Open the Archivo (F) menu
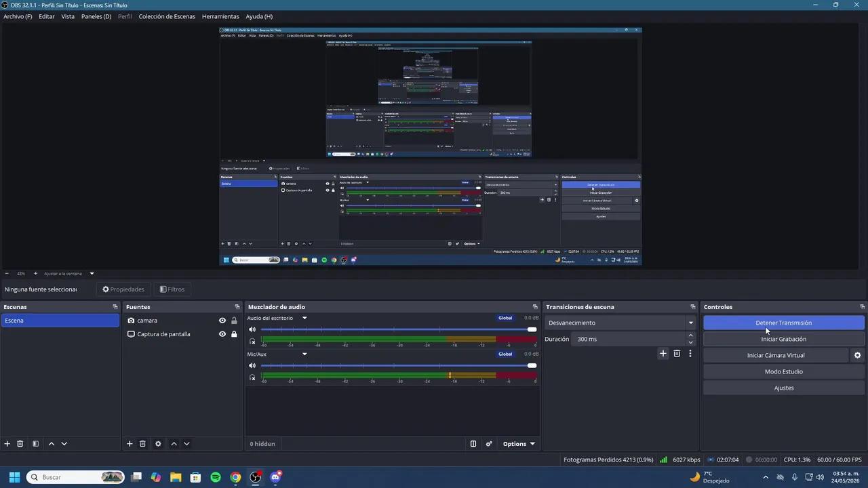This screenshot has width=868, height=488. click(x=18, y=16)
